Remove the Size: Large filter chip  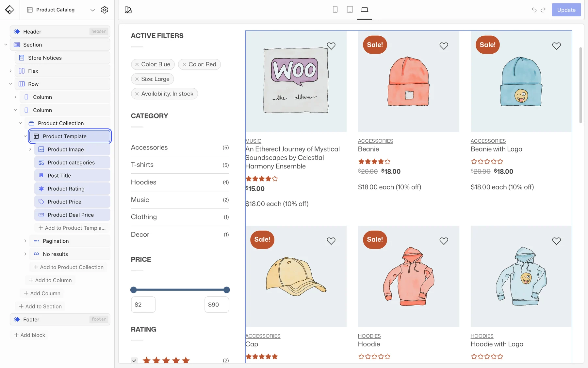pos(137,79)
